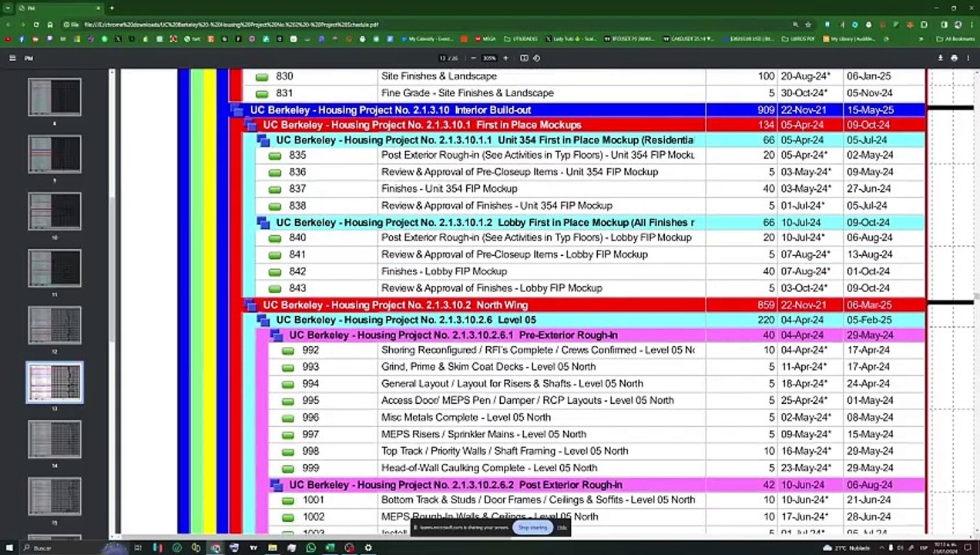980x555 pixels.
Task: Click the document vertical scrollbar
Action: click(976, 297)
